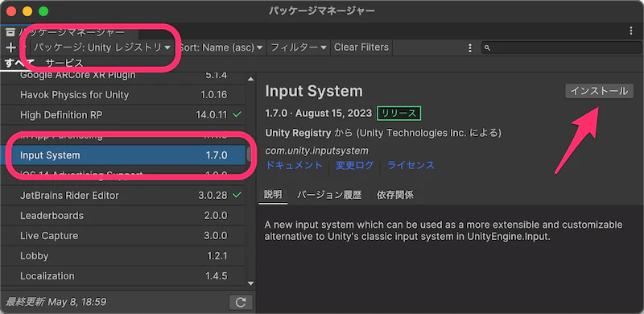
Task: Select the Input System package row
Action: [x=123, y=155]
